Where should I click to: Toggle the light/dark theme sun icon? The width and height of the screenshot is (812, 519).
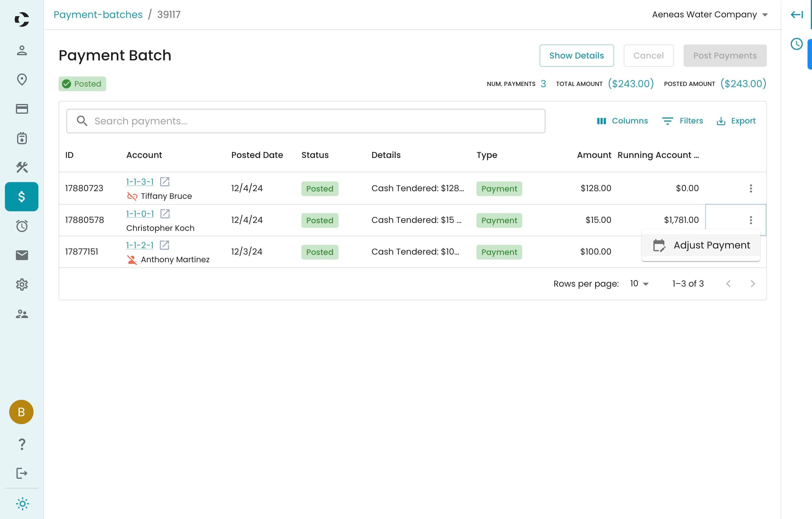tap(22, 504)
